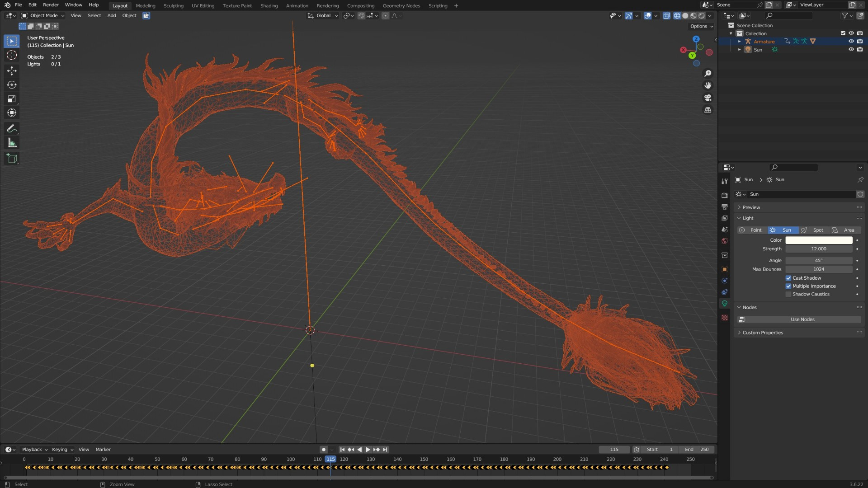Click the Strength value slider
The width and height of the screenshot is (868, 488).
pyautogui.click(x=819, y=249)
